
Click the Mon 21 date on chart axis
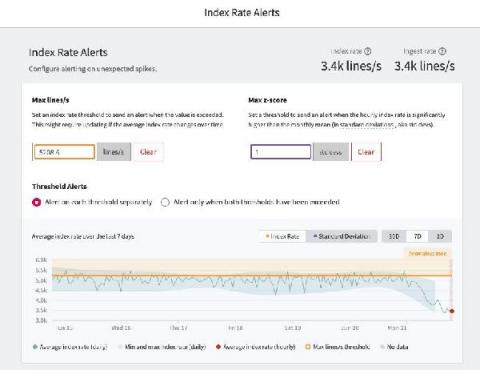pos(397,328)
